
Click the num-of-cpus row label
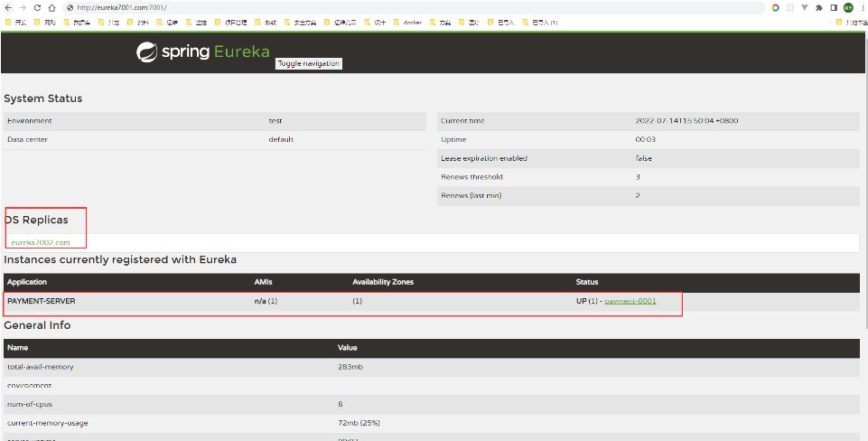click(x=30, y=404)
